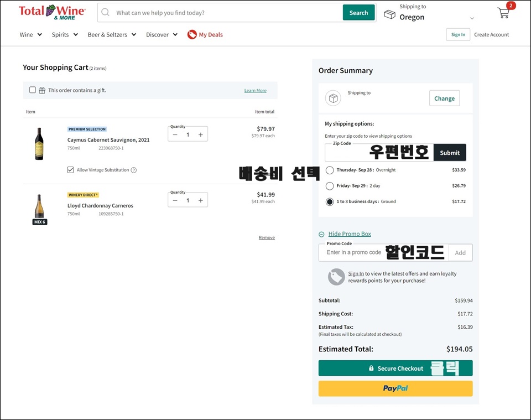
Task: Click the package icon in Order Summary
Action: pyautogui.click(x=333, y=98)
